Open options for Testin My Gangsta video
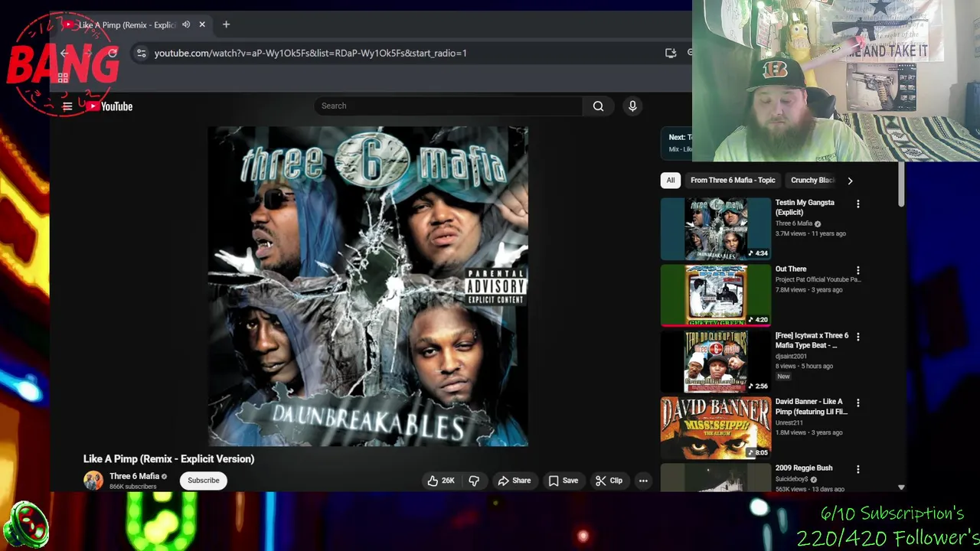Image resolution: width=980 pixels, height=551 pixels. click(x=858, y=204)
